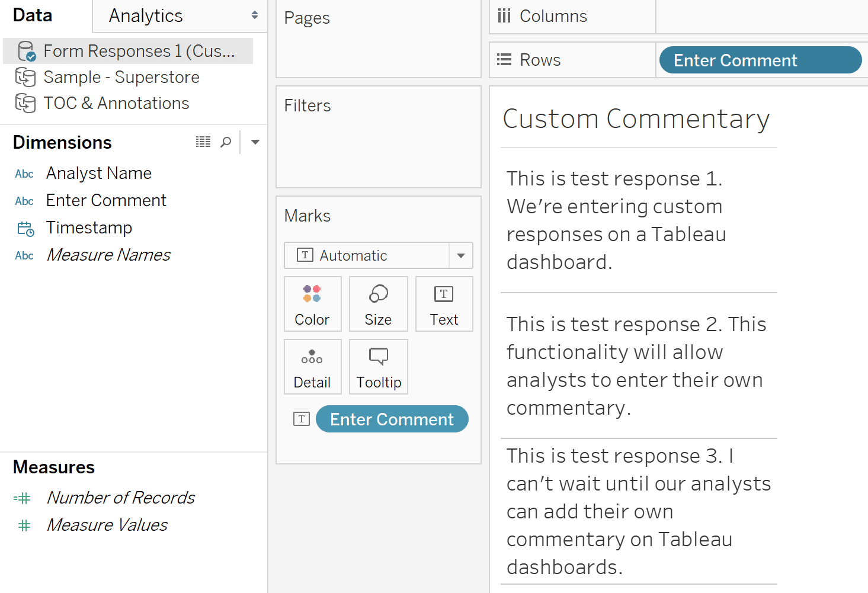Open the Tooltip editor icon

[378, 367]
